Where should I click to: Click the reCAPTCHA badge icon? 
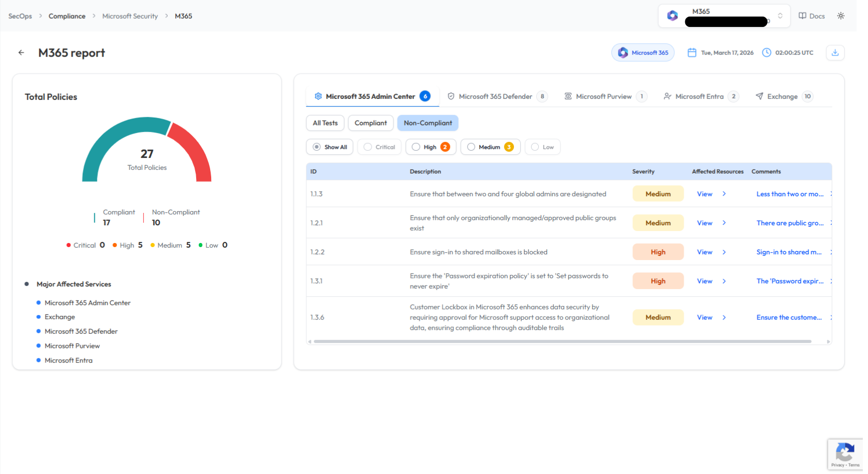[845, 452]
